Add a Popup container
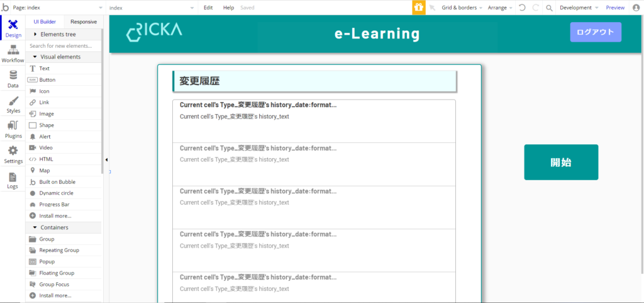 (x=64, y=261)
